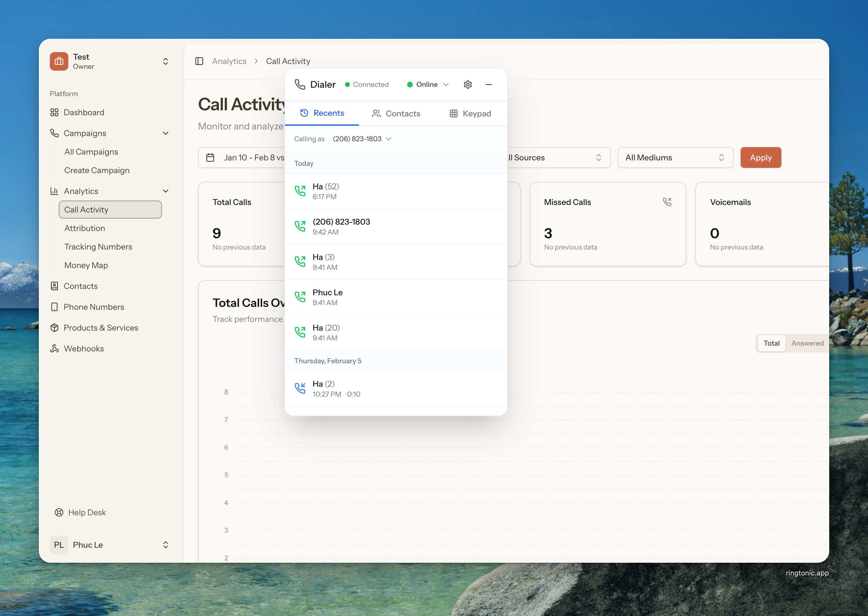The image size is (868, 616).
Task: Open the Online status dropdown
Action: pyautogui.click(x=428, y=85)
